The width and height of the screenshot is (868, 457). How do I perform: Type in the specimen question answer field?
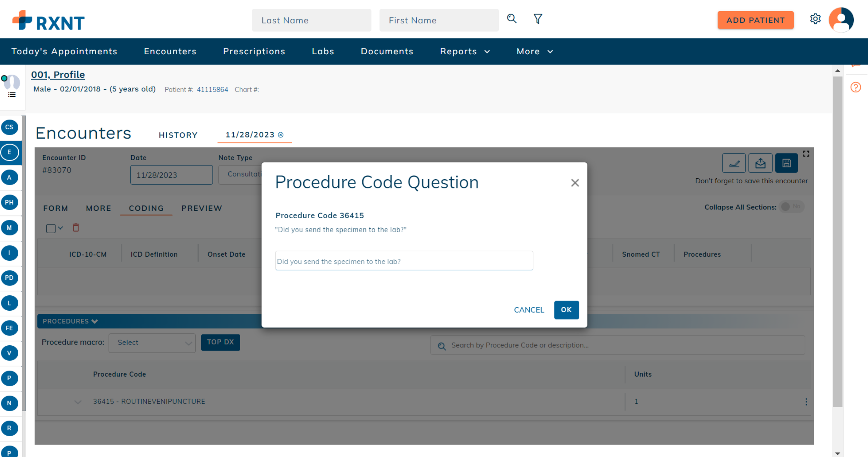[403, 261]
